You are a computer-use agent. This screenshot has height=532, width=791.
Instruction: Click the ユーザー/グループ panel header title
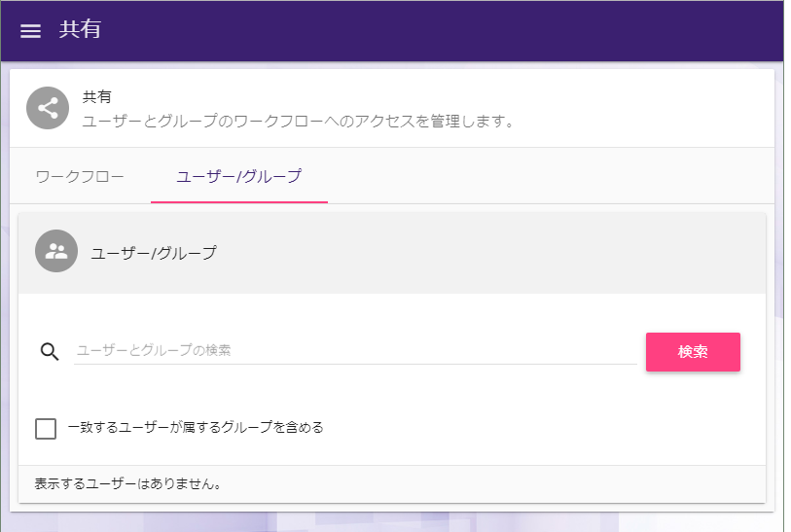pyautogui.click(x=154, y=253)
